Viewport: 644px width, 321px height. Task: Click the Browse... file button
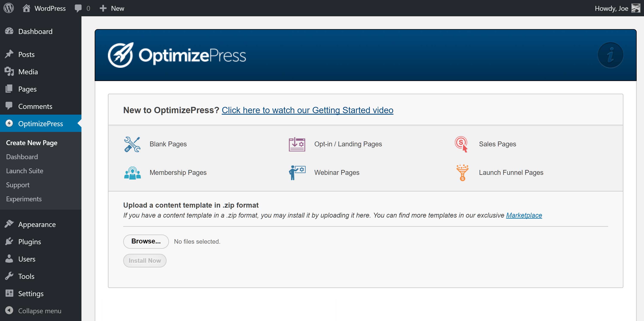[x=146, y=241]
